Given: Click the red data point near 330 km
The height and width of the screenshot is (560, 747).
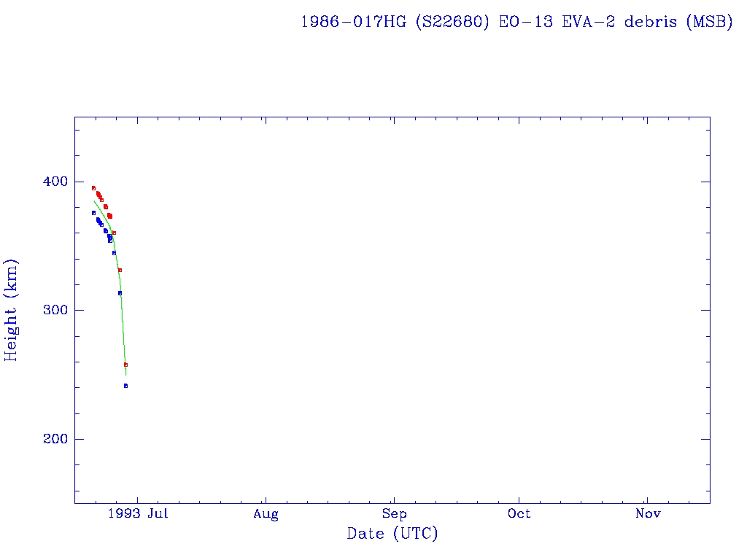Looking at the screenshot, I should (120, 270).
